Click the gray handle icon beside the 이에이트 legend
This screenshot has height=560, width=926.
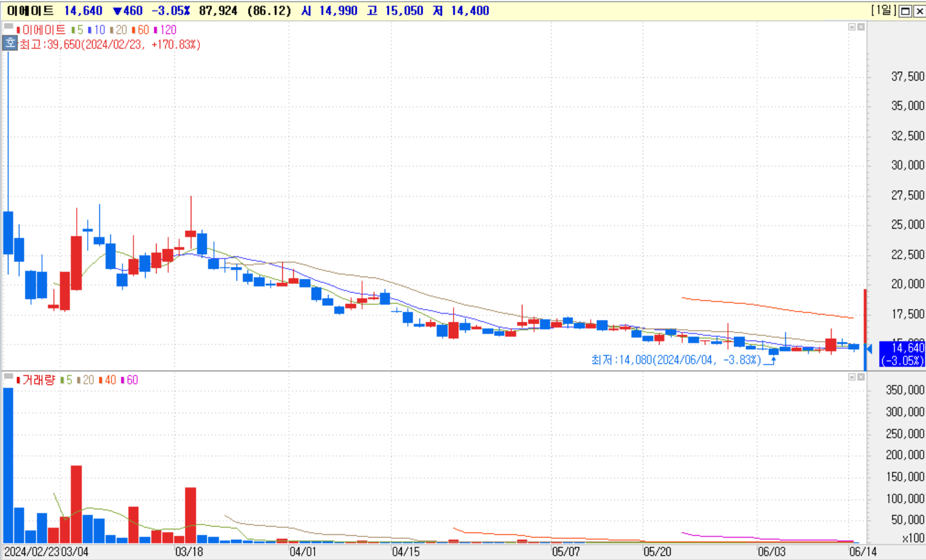[x=9, y=26]
